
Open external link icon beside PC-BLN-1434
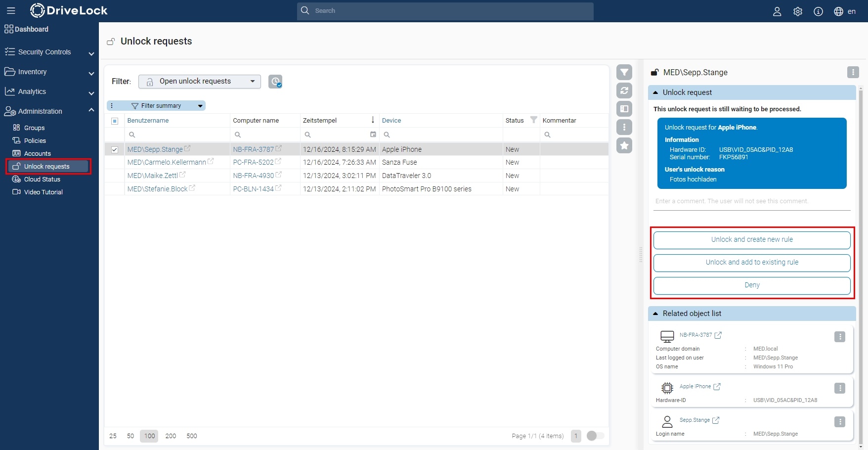point(278,188)
